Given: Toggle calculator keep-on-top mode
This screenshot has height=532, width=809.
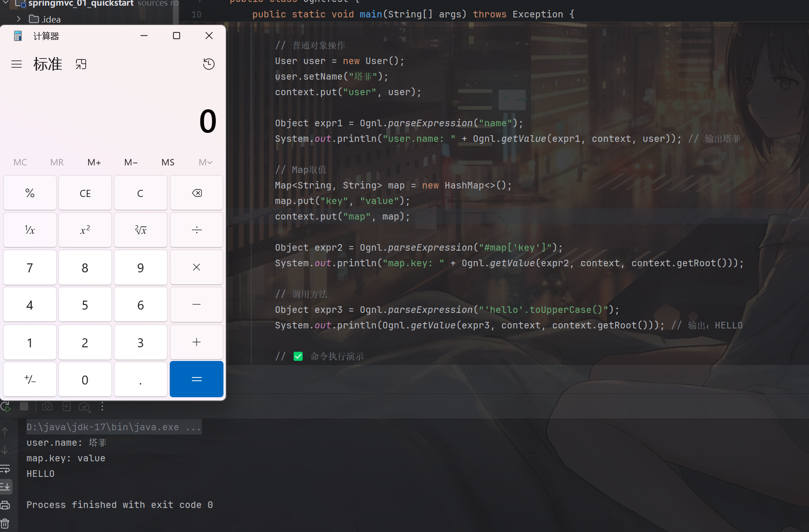Looking at the screenshot, I should pyautogui.click(x=81, y=64).
